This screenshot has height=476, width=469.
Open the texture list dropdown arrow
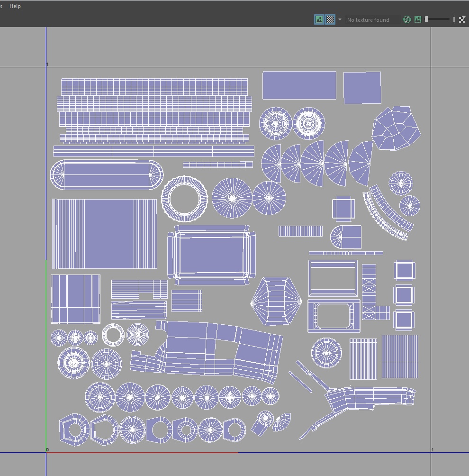coord(340,19)
